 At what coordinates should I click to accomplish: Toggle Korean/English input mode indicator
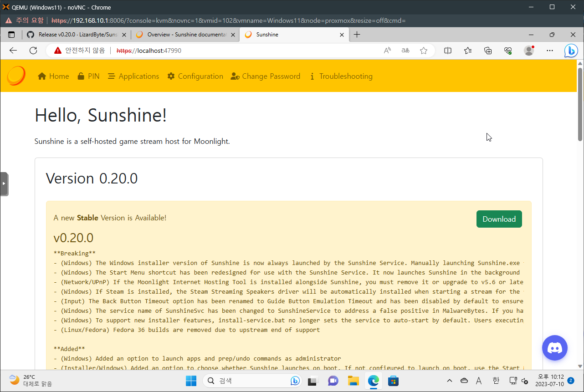tap(496, 381)
